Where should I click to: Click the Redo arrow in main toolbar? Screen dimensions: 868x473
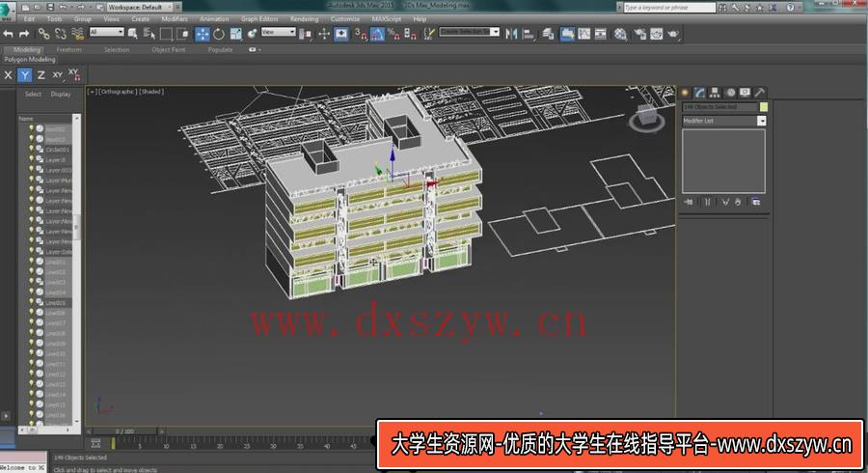24,35
